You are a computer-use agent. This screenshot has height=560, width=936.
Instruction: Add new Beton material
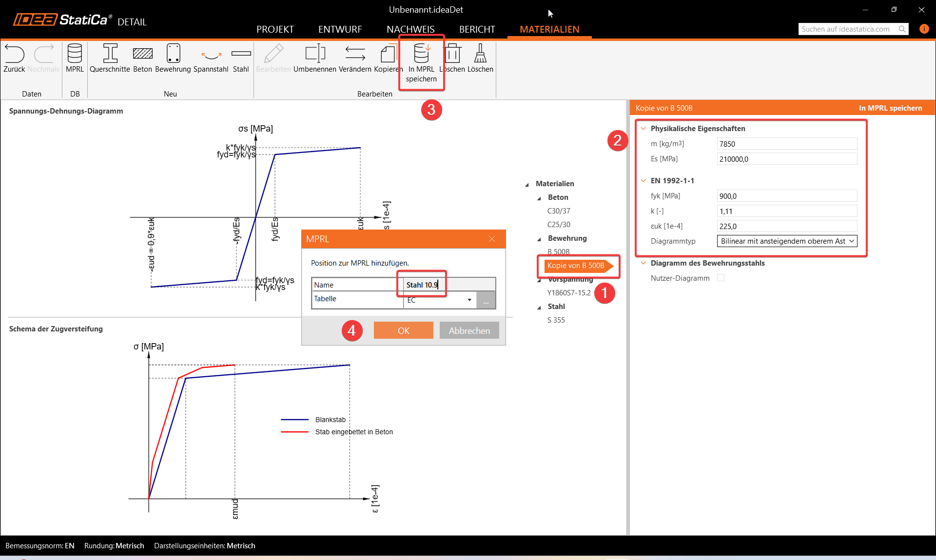pos(142,54)
